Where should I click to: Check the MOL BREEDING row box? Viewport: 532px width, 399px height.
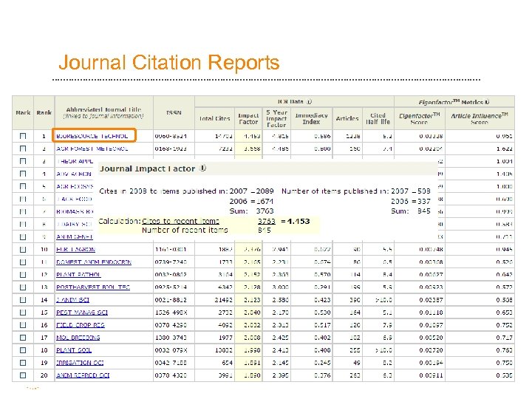[23, 338]
